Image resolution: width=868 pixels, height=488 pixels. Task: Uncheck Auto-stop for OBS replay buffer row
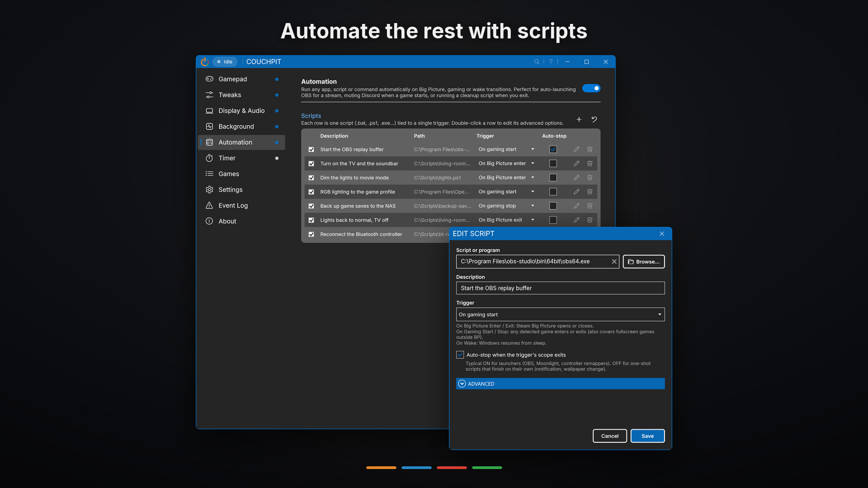click(x=553, y=150)
